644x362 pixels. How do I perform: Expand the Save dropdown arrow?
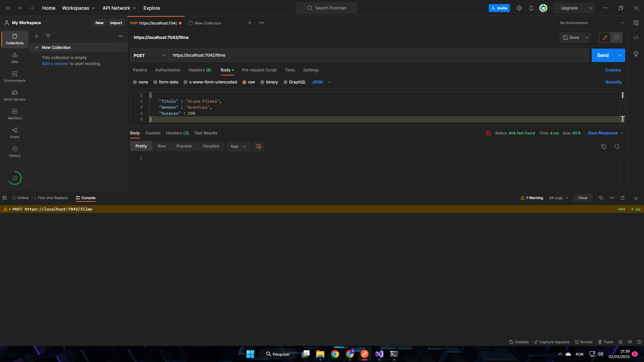coord(586,37)
